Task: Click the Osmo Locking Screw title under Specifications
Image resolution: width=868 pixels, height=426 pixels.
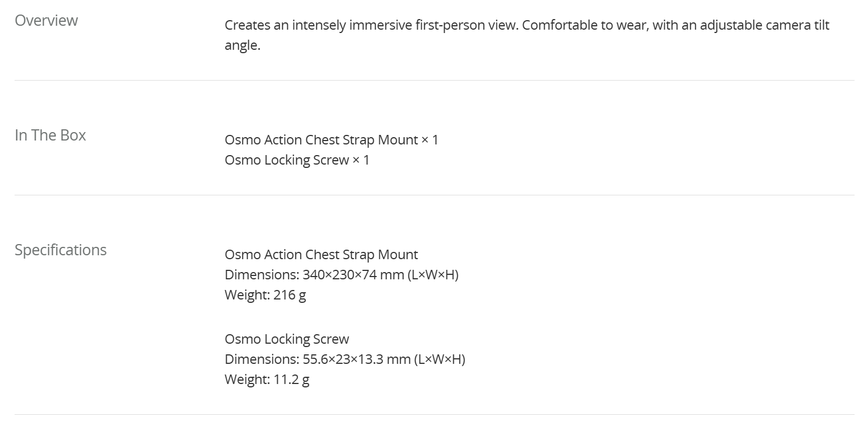Action: [287, 339]
